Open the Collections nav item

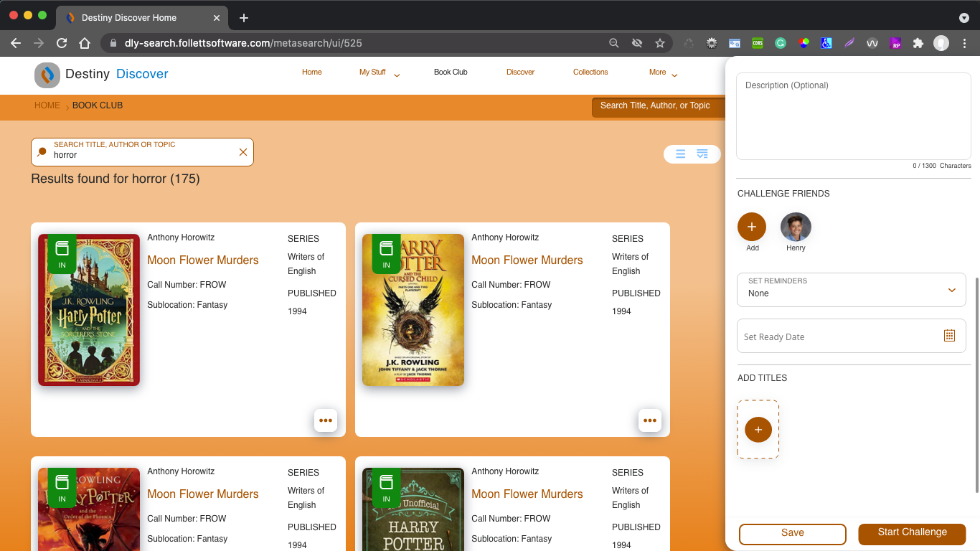[590, 72]
